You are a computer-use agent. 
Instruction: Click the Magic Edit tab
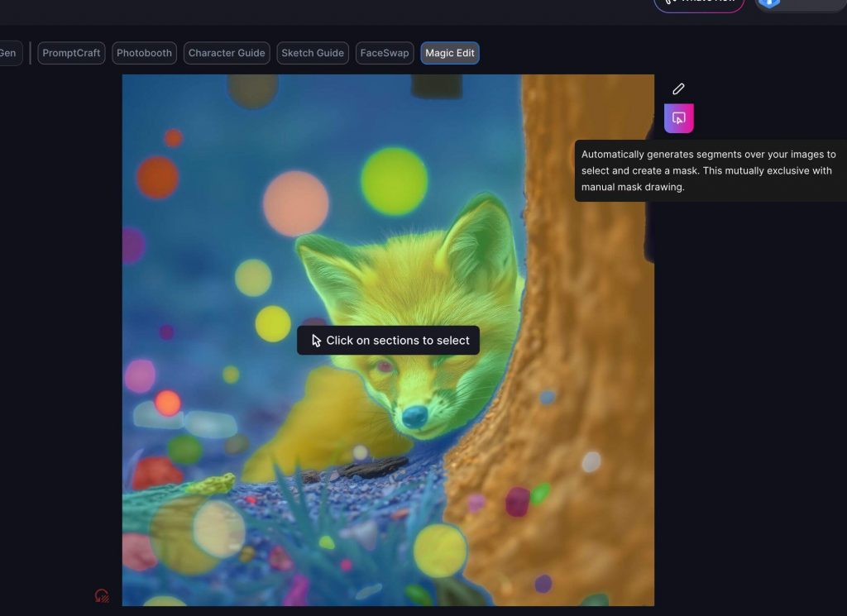[450, 53]
